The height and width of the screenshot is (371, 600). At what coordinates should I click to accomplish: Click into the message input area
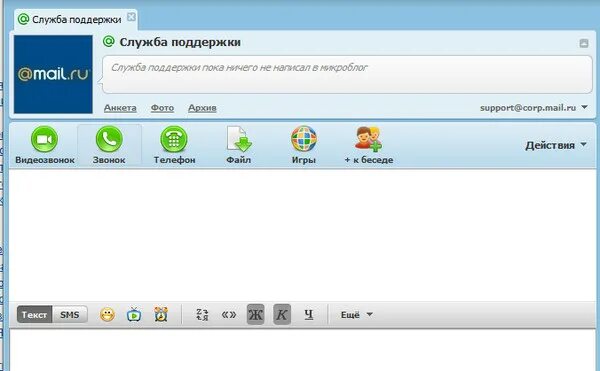(x=303, y=350)
